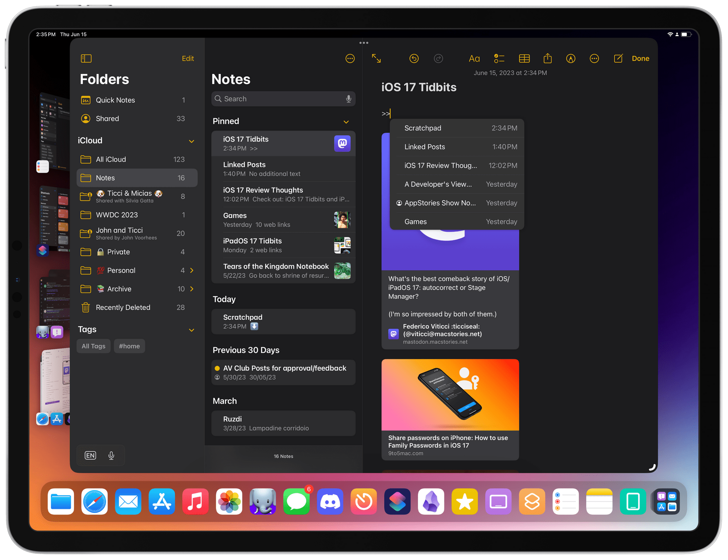Expand note to full screen arrows
728x560 pixels.
376,58
